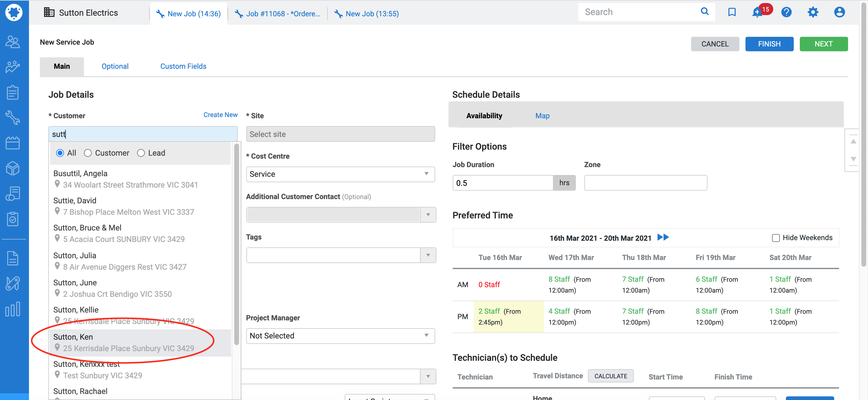This screenshot has height=400, width=868.
Task: Select the Customer radio button
Action: point(88,153)
